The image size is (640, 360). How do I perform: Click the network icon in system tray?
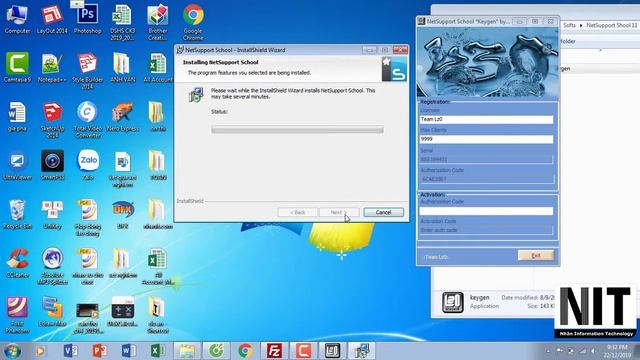tap(582, 351)
